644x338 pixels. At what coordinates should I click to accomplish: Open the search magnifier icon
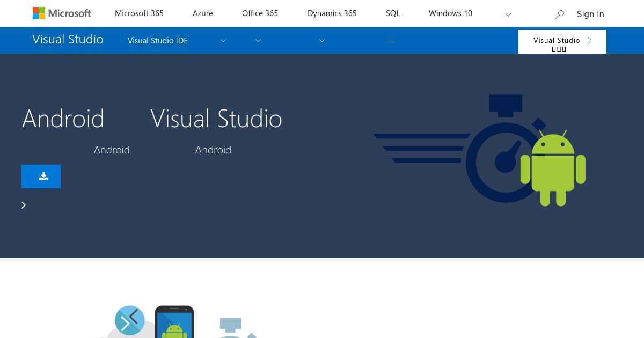(x=560, y=14)
